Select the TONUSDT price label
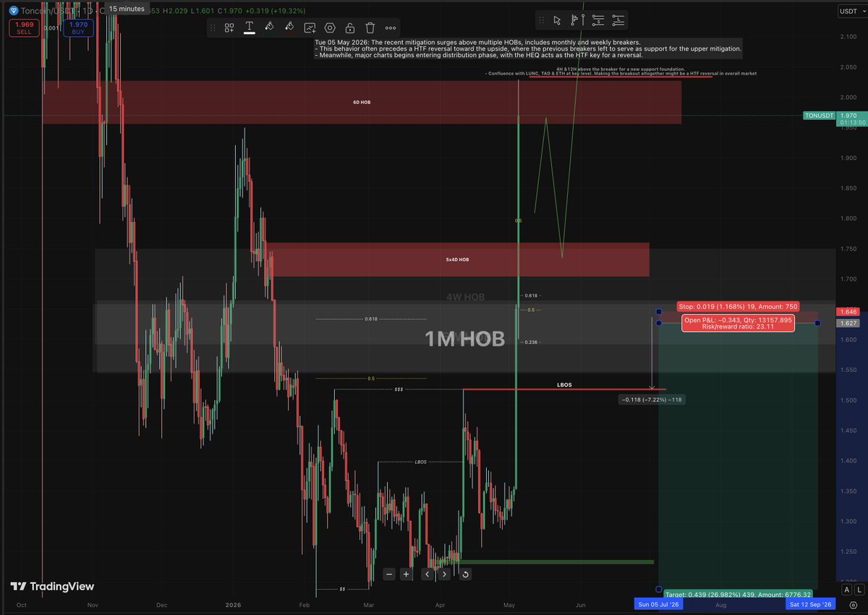 (x=819, y=115)
